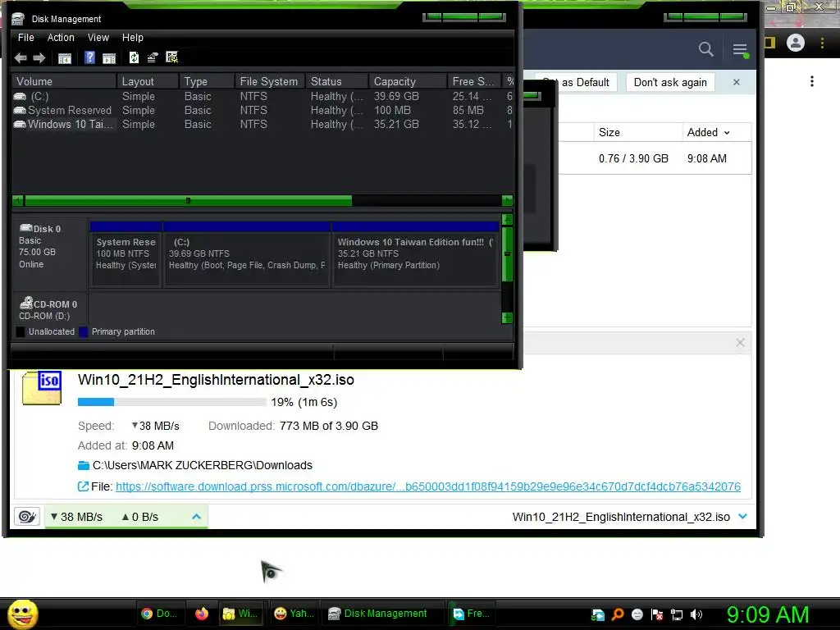Click the Unallocated black legend swatch

(21, 331)
